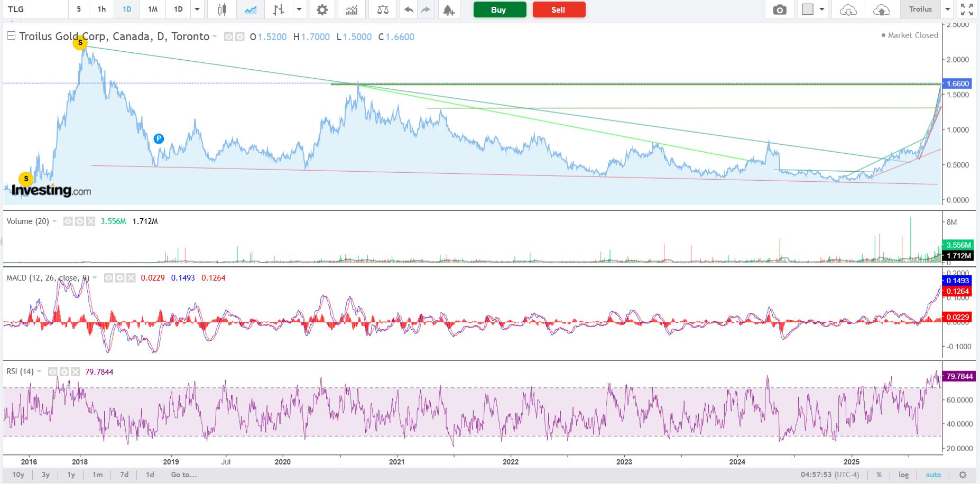The image size is (980, 484).
Task: Switch to the 1M interval
Action: pyautogui.click(x=153, y=10)
